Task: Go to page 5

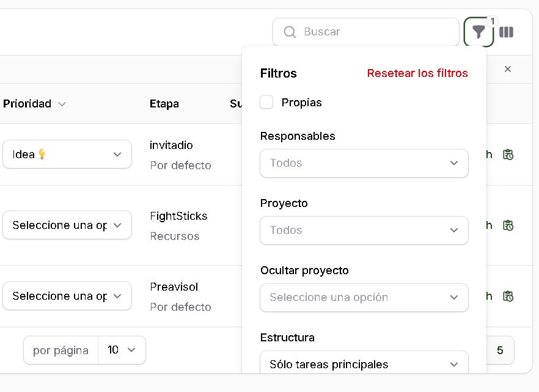Action: (500, 350)
